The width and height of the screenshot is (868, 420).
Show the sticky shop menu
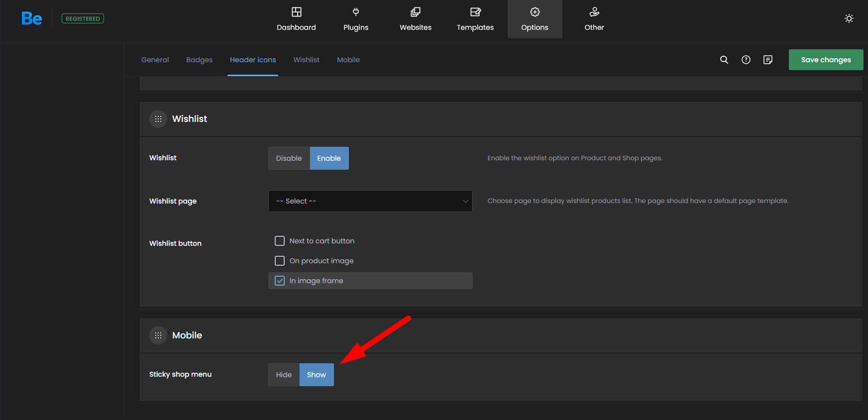[x=317, y=375]
